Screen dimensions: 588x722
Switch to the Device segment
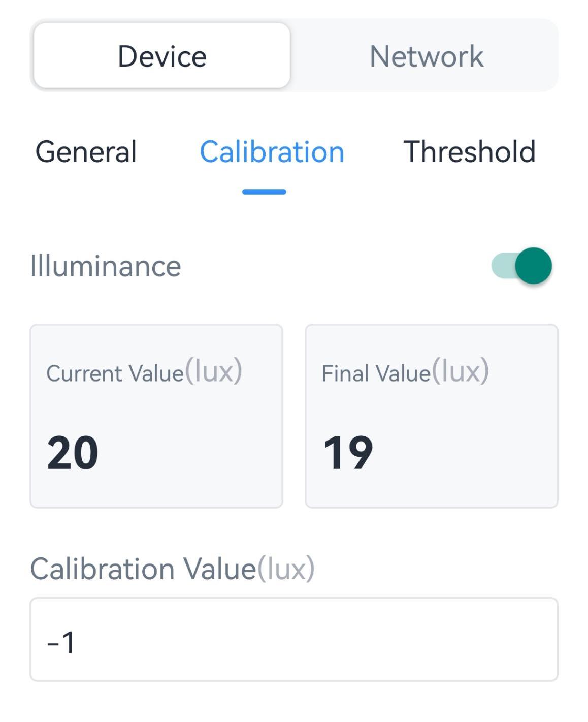[x=162, y=56]
